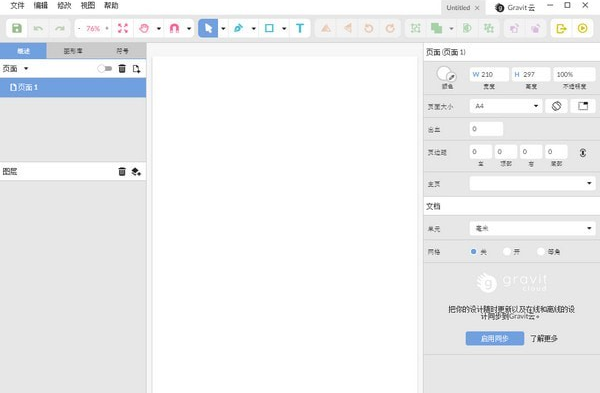
Task: Click the green circle-overlap icon in toolbar
Action: pyautogui.click(x=467, y=28)
